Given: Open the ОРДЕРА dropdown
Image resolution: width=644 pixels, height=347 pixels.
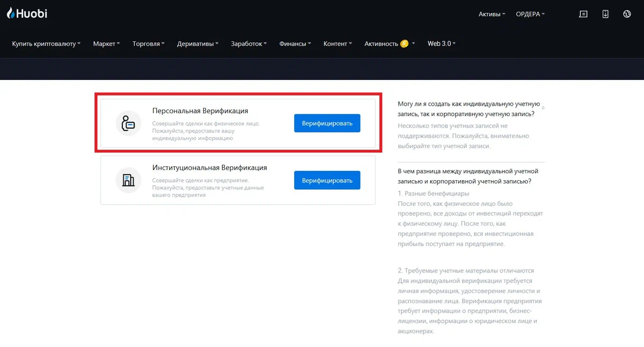Looking at the screenshot, I should 530,14.
